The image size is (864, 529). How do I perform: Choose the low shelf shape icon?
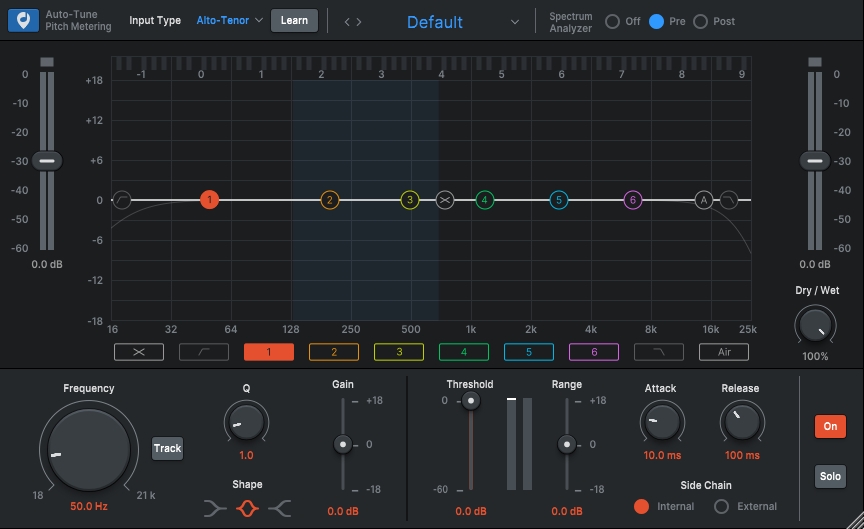click(215, 508)
